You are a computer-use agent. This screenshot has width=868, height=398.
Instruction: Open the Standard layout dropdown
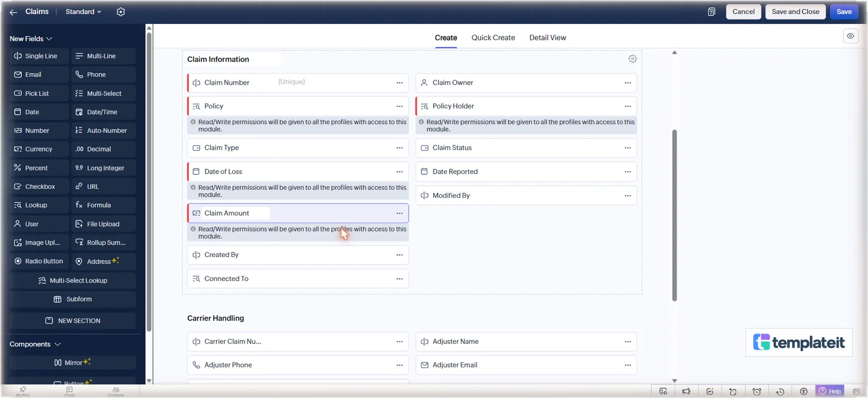tap(84, 12)
